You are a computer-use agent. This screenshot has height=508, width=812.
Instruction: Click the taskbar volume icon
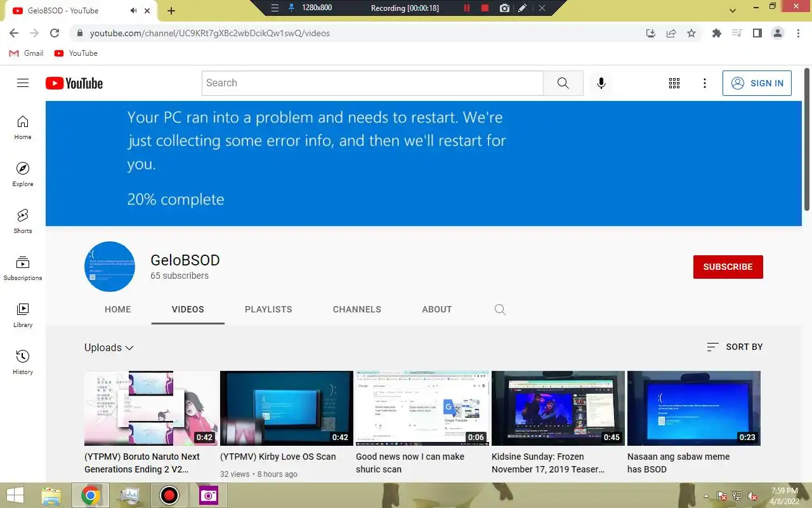[x=752, y=496]
